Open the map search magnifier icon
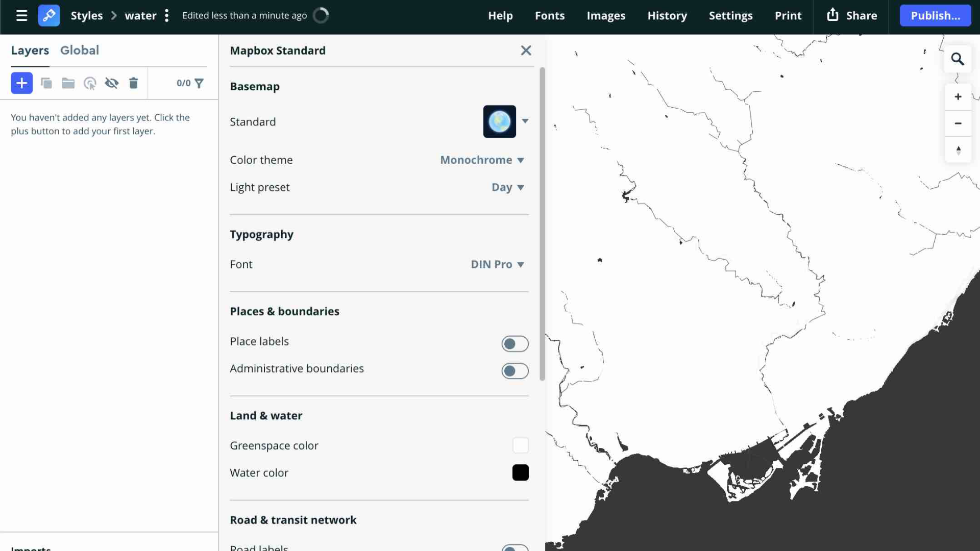 click(x=958, y=59)
